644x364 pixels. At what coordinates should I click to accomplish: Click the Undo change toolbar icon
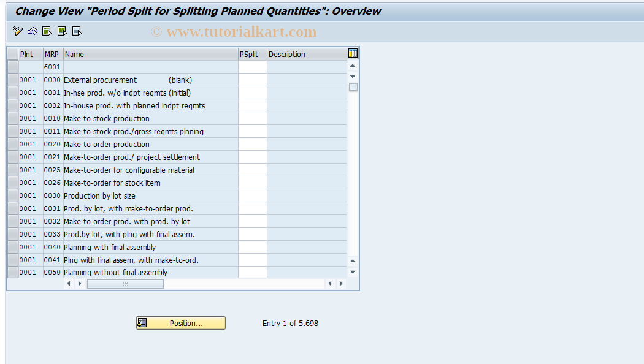(x=33, y=31)
